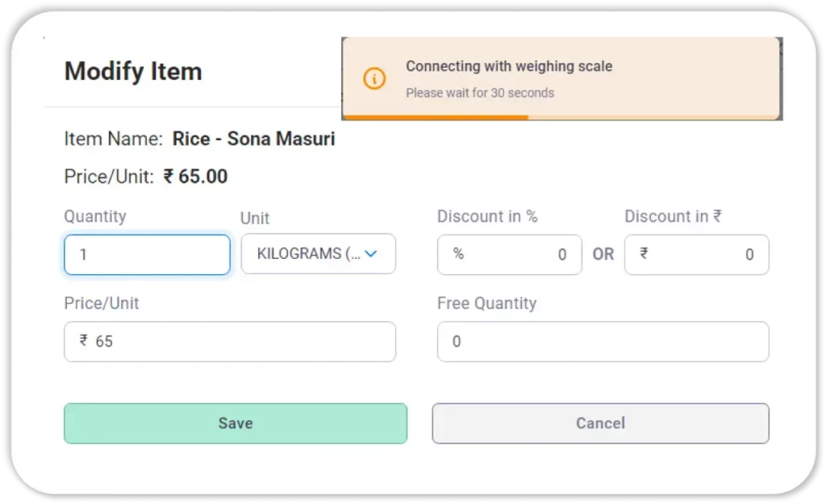Click the orange notification progress bar
The height and width of the screenshot is (504, 826).
coord(436,118)
